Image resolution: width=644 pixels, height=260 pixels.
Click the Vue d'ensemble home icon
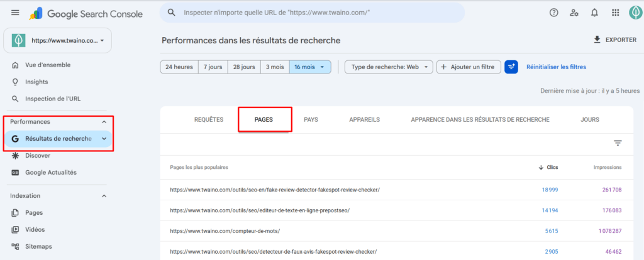15,65
